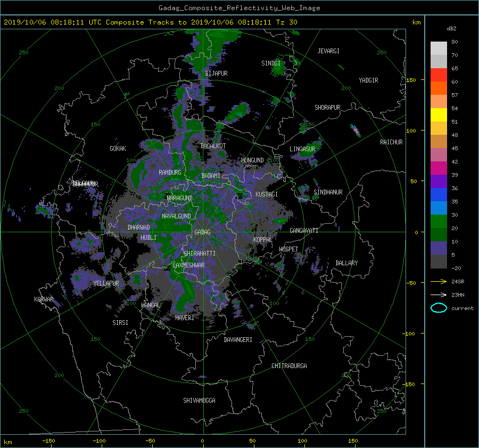Screen dimensions: 479x448
Task: Click the YELLAPUR town label
Action: (x=106, y=283)
